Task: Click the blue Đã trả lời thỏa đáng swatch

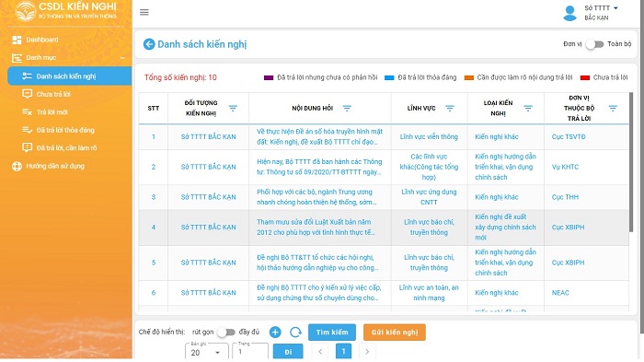Action: (389, 77)
